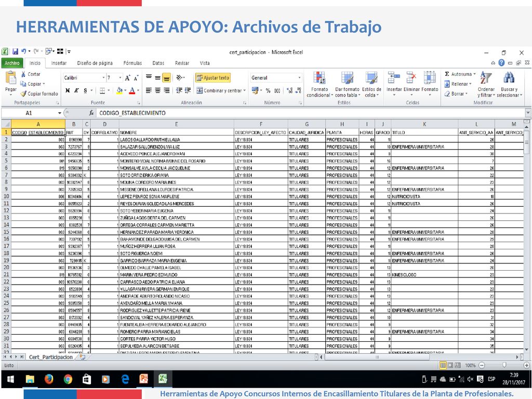Click the Autosuma sigma button
Viewport: 532px width, 399px height.
(460, 74)
